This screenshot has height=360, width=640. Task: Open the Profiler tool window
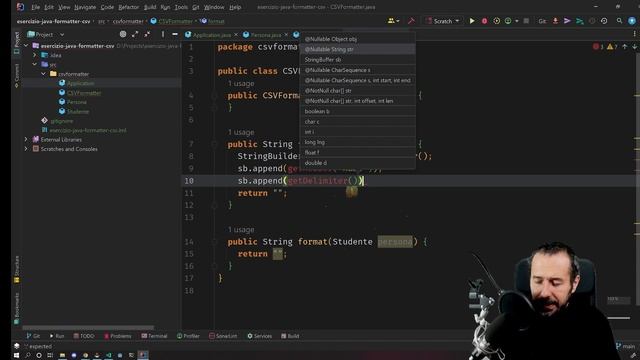(x=188, y=336)
